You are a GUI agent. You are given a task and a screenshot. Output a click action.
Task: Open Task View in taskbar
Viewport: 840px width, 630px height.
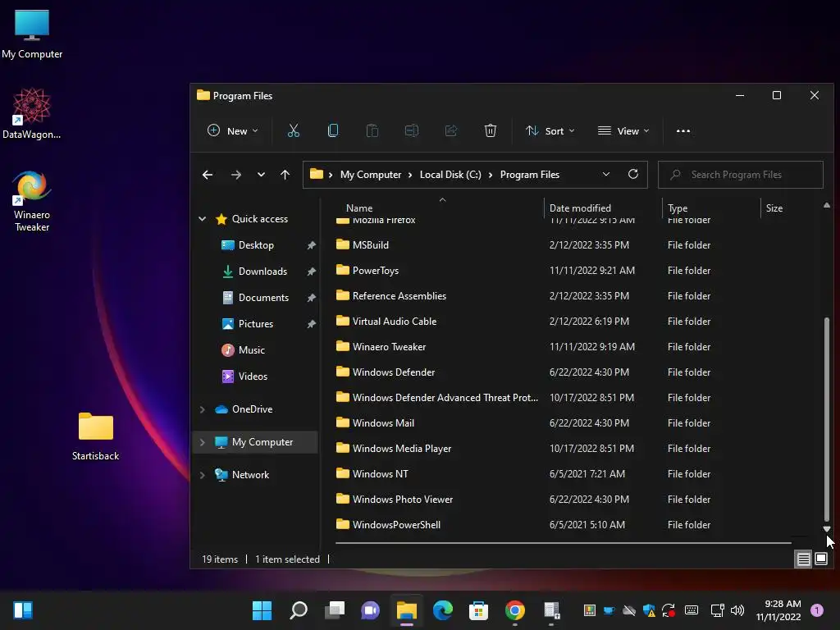pyautogui.click(x=335, y=610)
